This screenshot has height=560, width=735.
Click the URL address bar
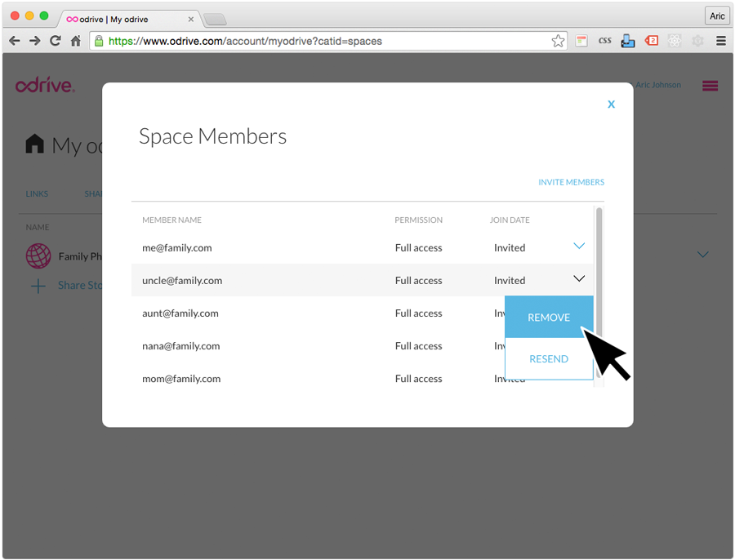click(x=328, y=42)
